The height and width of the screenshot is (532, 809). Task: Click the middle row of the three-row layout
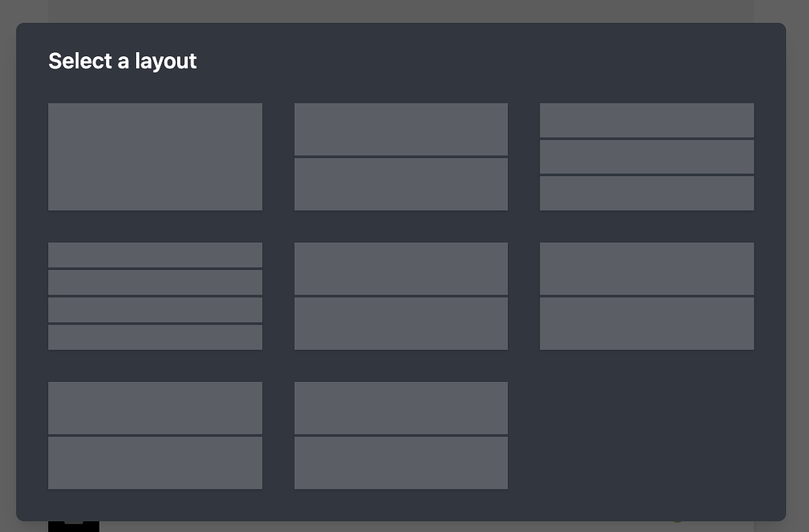(646, 157)
